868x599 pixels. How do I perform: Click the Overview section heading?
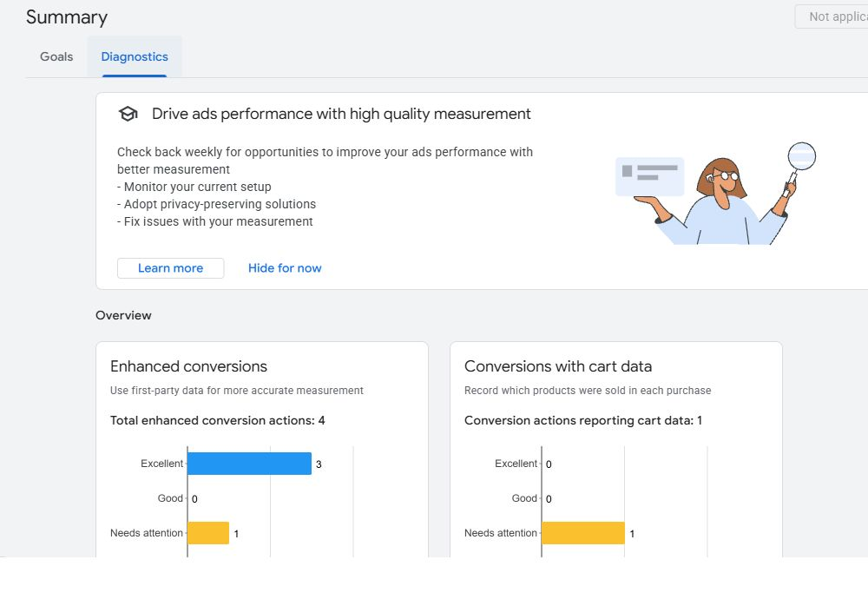[x=123, y=315]
